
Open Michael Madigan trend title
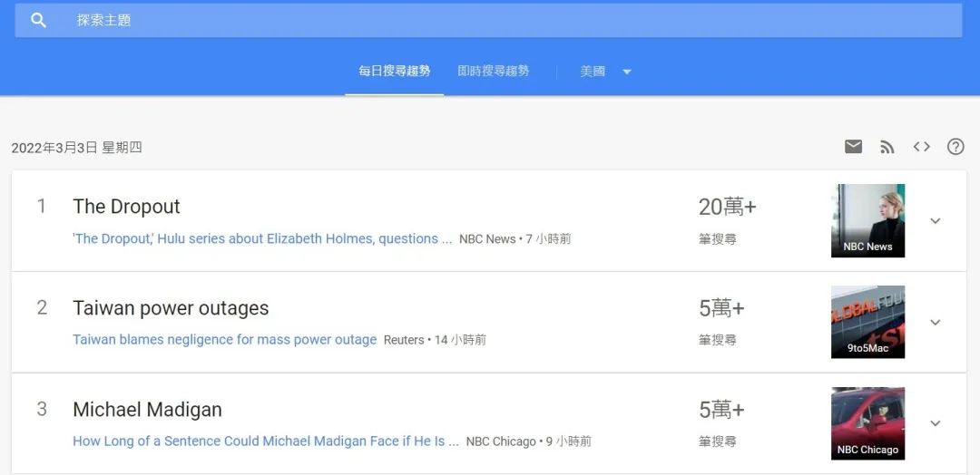click(148, 410)
